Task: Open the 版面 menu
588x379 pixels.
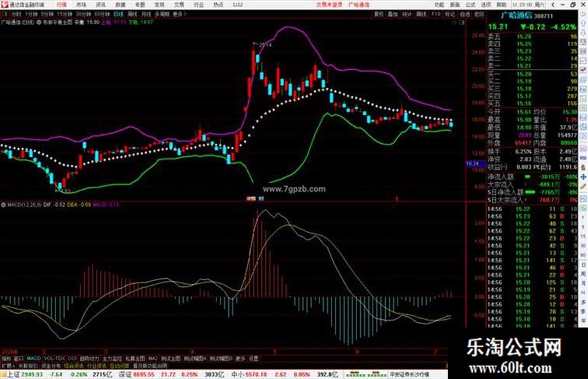Action: (x=455, y=5)
